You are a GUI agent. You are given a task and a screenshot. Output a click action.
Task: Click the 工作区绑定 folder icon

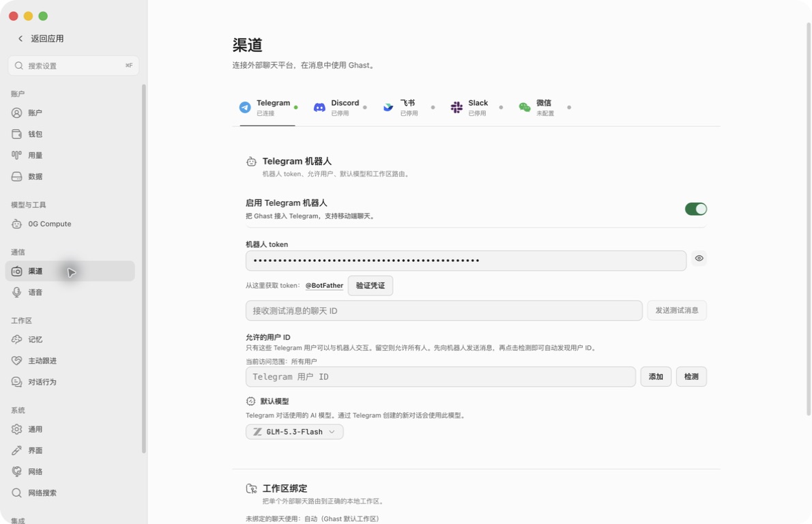251,489
